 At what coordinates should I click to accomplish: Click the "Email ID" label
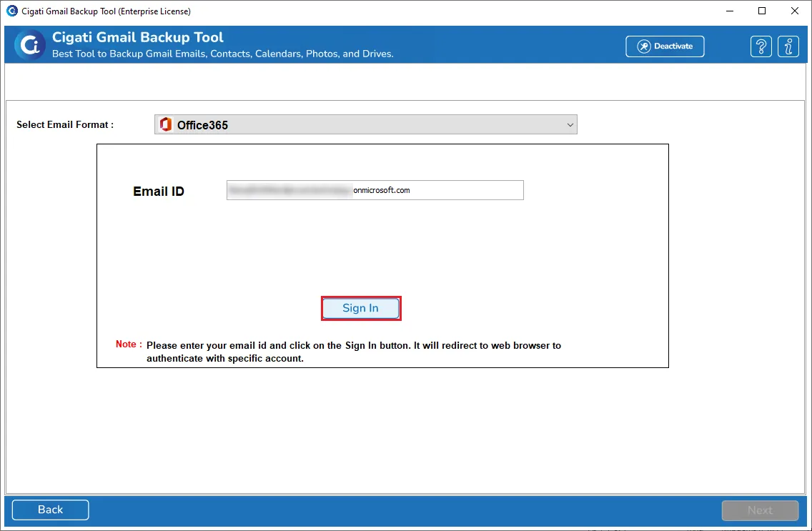click(159, 192)
